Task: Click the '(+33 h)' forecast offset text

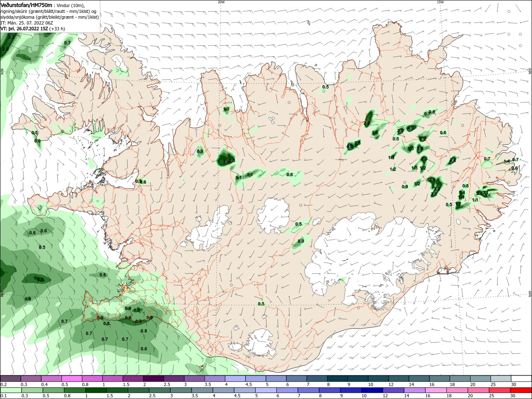Action: (57, 29)
